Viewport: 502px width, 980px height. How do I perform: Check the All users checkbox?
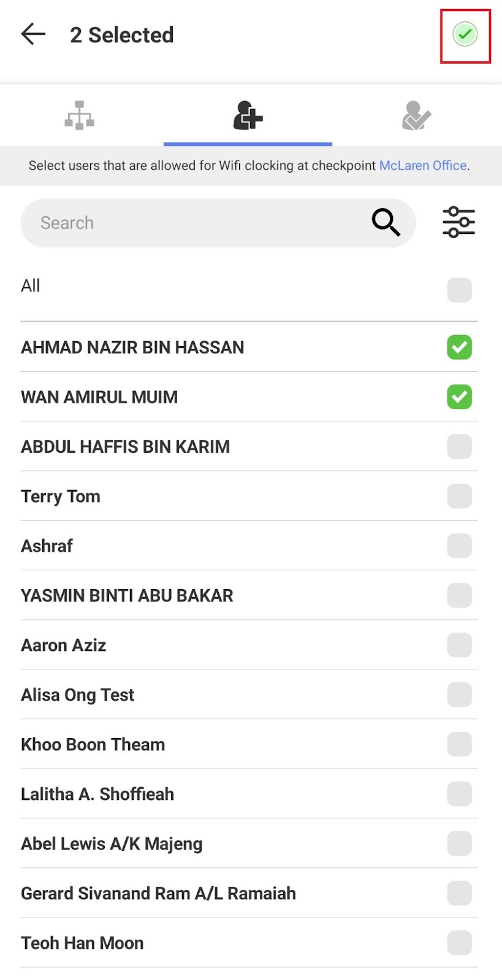(x=459, y=290)
